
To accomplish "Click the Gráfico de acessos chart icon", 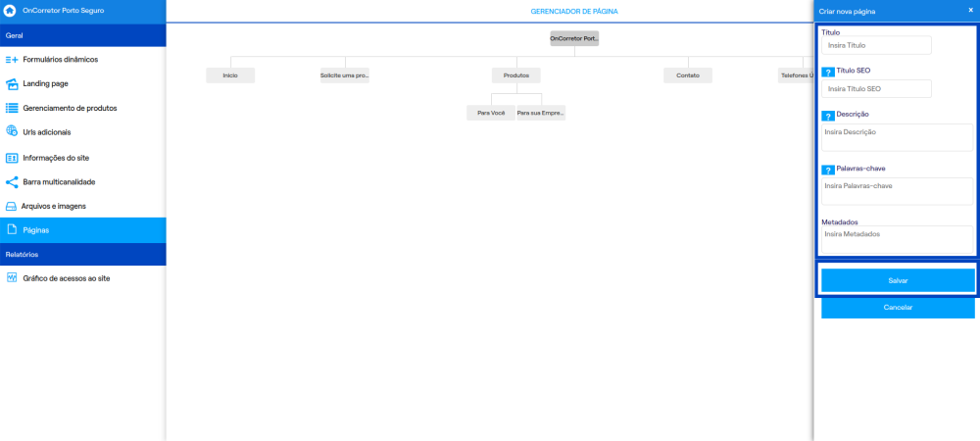I will coord(11,278).
